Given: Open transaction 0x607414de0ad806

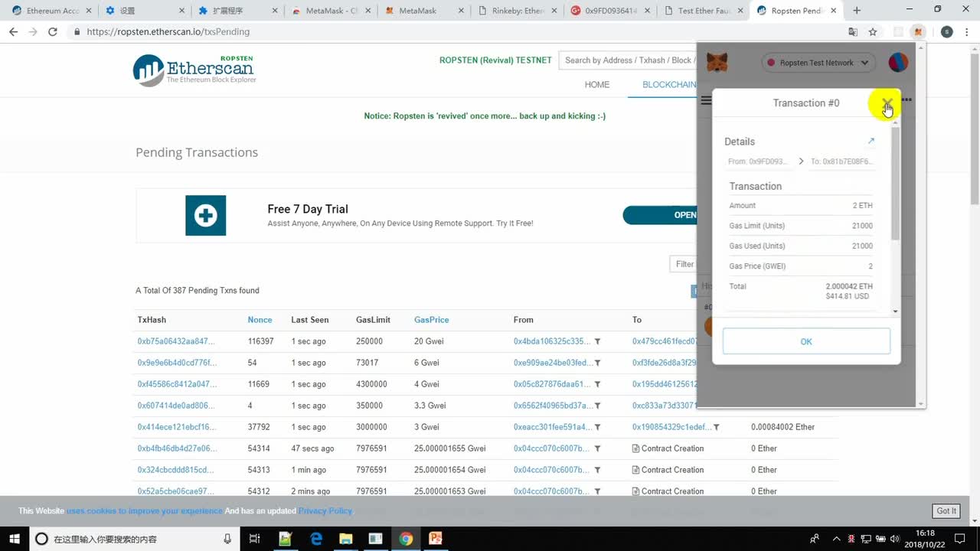Looking at the screenshot, I should pos(176,406).
